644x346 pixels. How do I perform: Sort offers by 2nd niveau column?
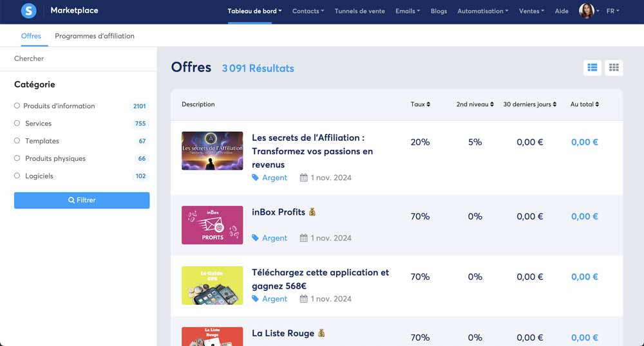coord(475,104)
